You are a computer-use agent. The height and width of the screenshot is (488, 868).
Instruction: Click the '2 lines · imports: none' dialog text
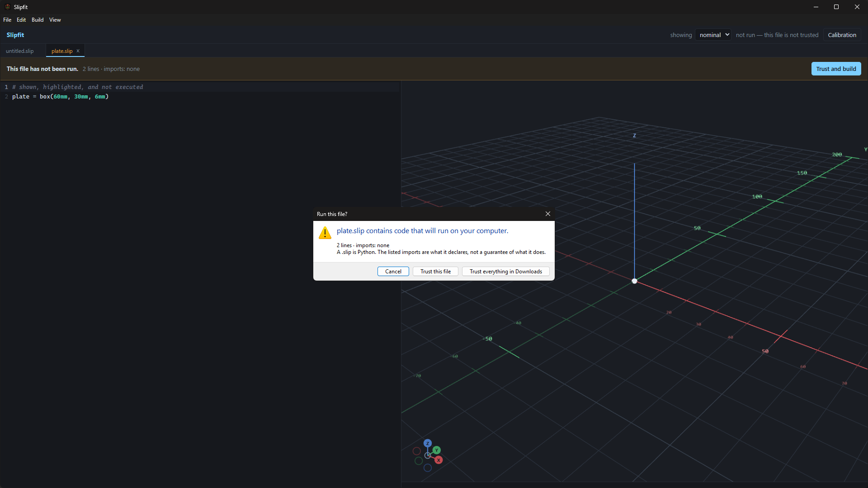(x=363, y=245)
